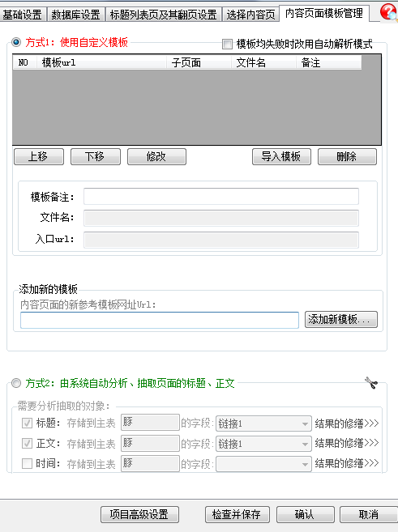Open the empty 时间 field dropdown
This screenshot has height=532, width=398.
pyautogui.click(x=263, y=464)
